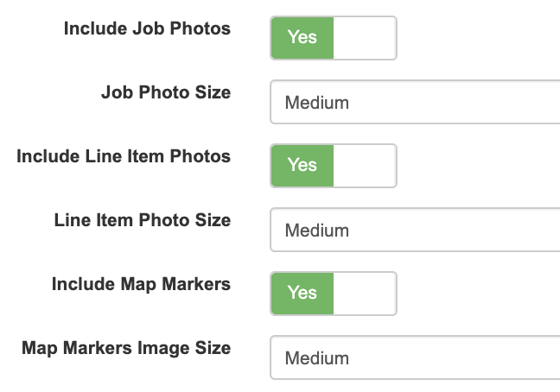560x392 pixels.
Task: Click the 'Include Job Photos' label
Action: 147,28
